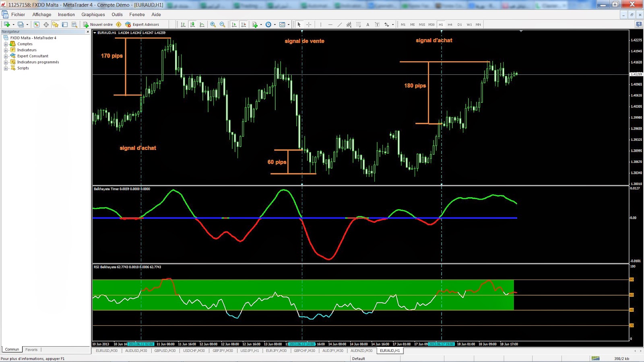The height and width of the screenshot is (362, 644).
Task: Switch chart to line chart icon
Action: 202,25
